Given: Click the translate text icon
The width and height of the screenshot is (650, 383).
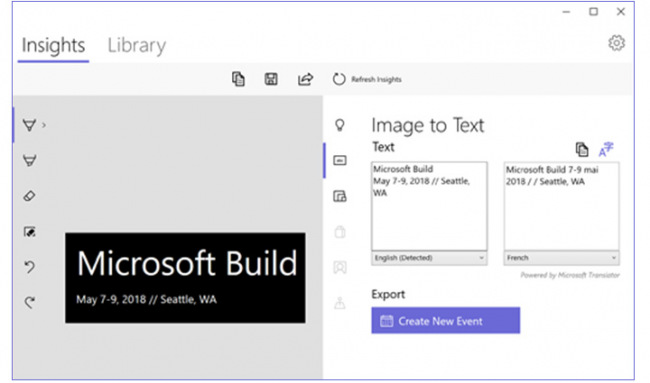Looking at the screenshot, I should coord(606,149).
